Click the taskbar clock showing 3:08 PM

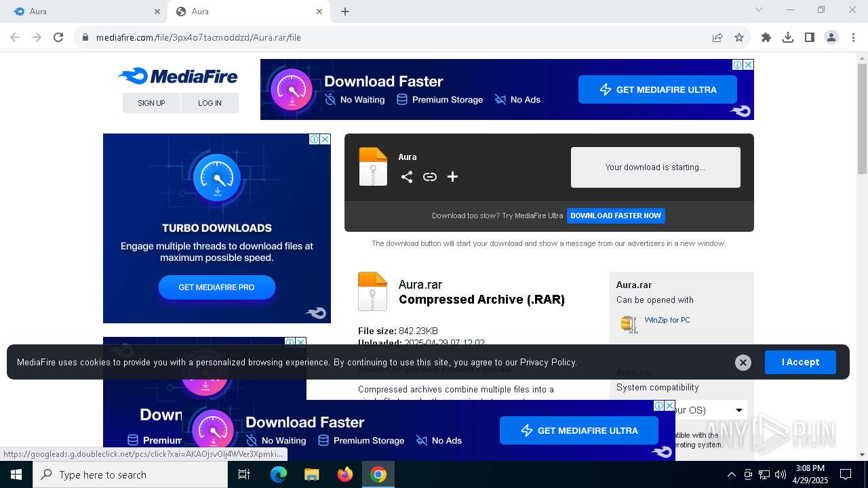(x=810, y=474)
